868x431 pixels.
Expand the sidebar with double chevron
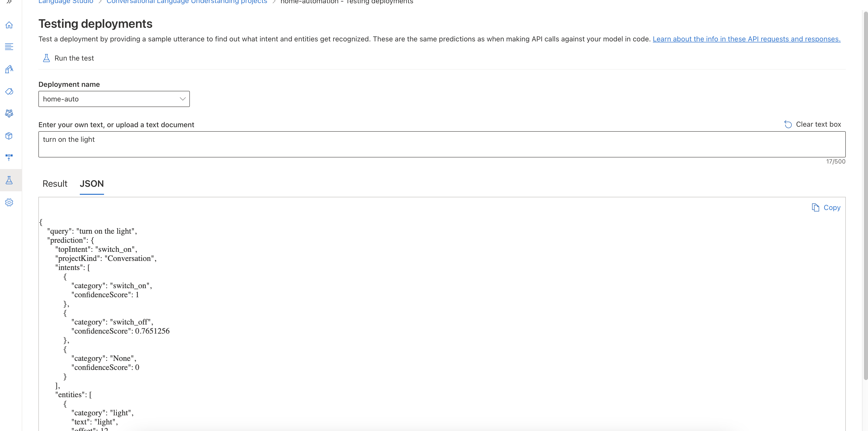pos(9,2)
